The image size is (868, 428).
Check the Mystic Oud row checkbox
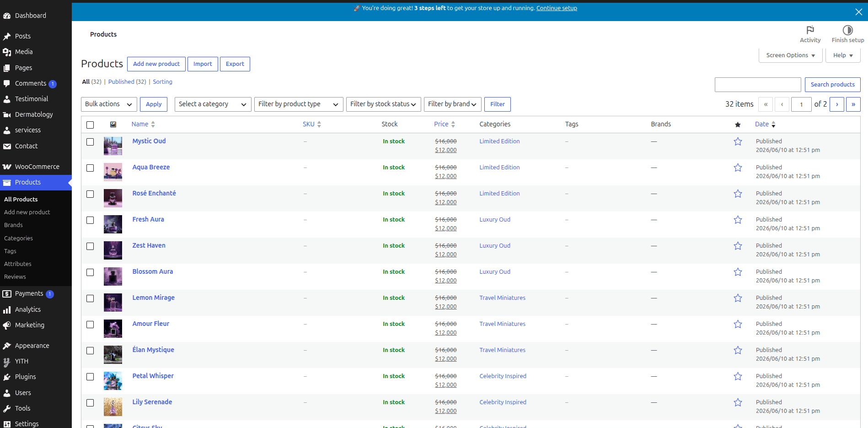click(90, 142)
